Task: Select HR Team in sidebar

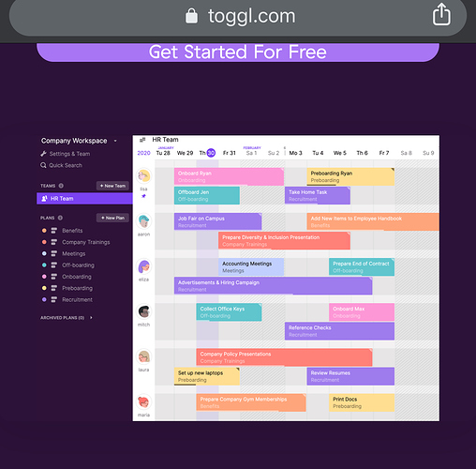Action: (x=84, y=199)
